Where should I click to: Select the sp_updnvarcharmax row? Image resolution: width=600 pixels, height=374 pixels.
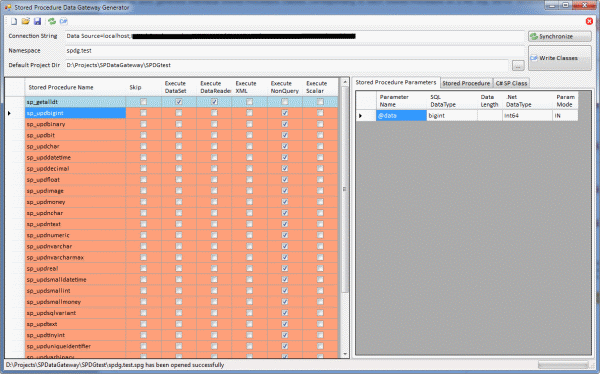[75, 257]
